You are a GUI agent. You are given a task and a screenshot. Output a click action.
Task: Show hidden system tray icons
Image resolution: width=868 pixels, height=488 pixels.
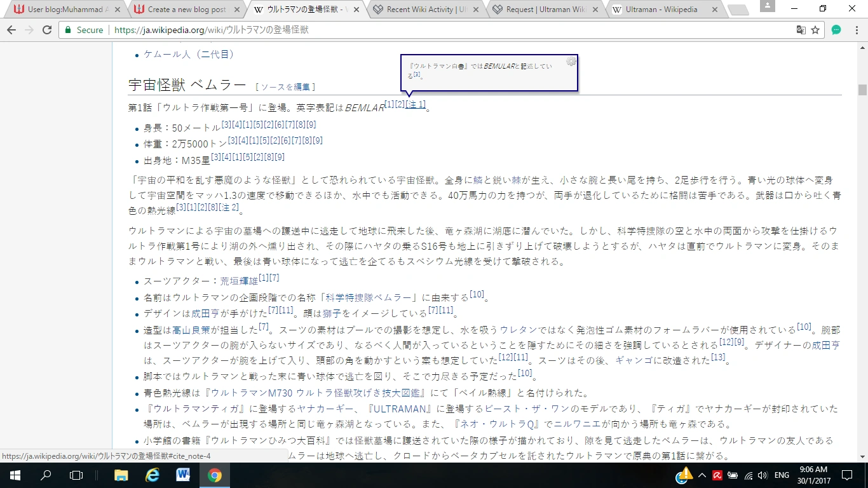tap(702, 475)
